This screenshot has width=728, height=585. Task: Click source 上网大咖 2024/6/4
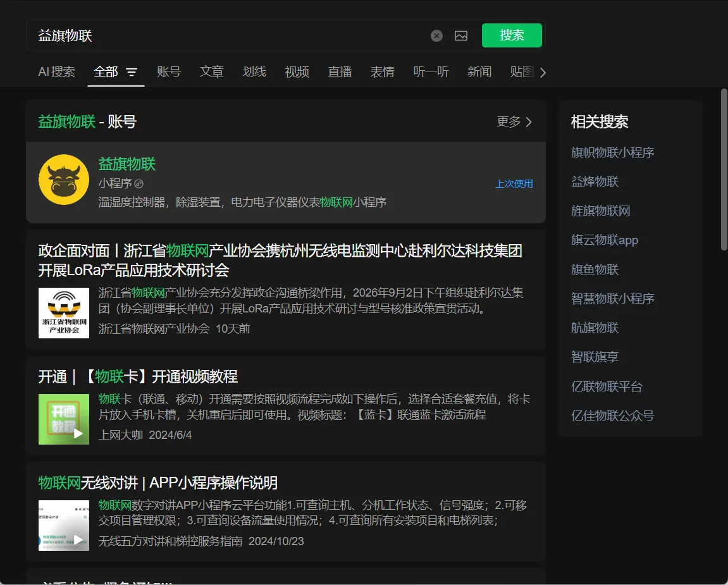click(x=145, y=435)
